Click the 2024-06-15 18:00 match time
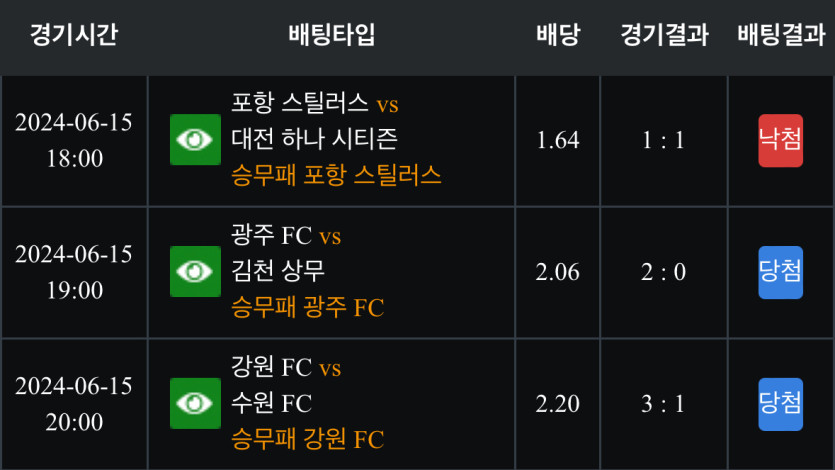 (74, 140)
